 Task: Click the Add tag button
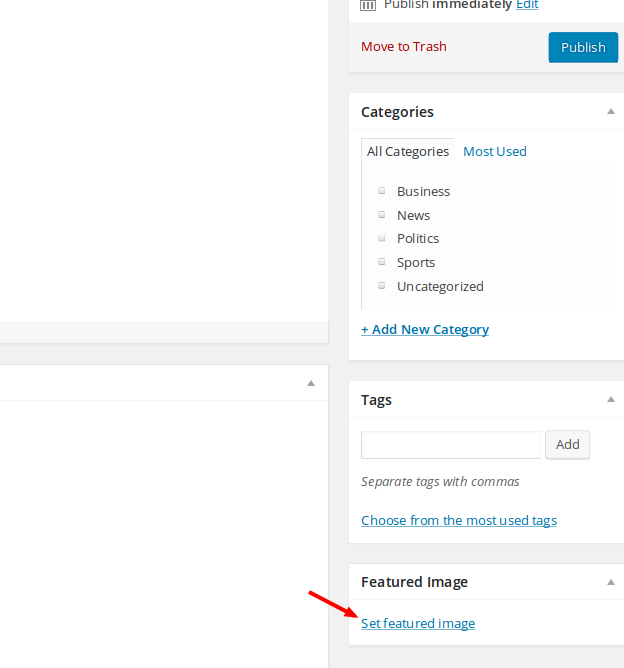coord(567,445)
